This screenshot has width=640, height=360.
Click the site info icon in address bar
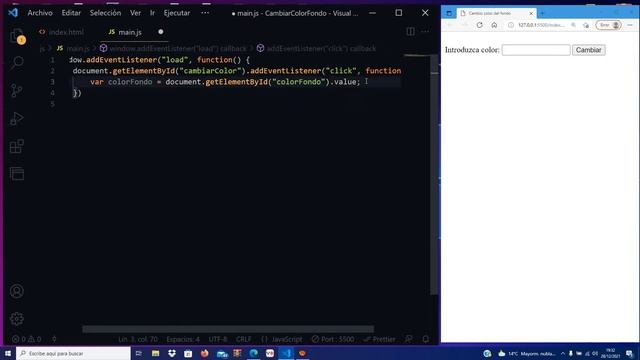point(511,25)
